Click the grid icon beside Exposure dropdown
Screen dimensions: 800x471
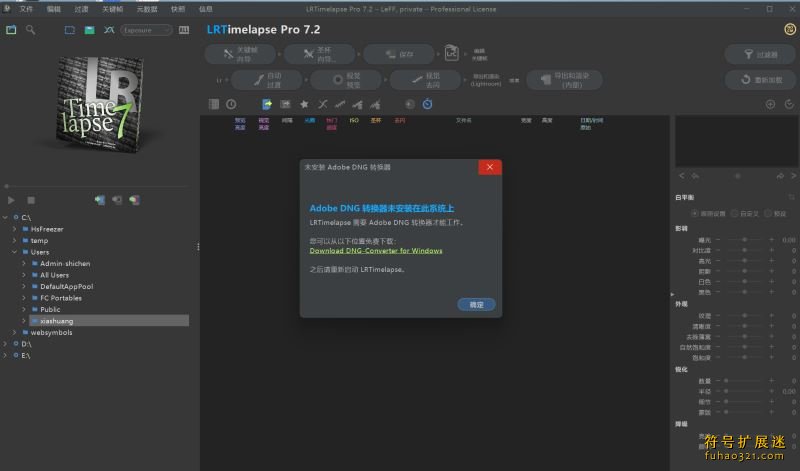[x=184, y=30]
